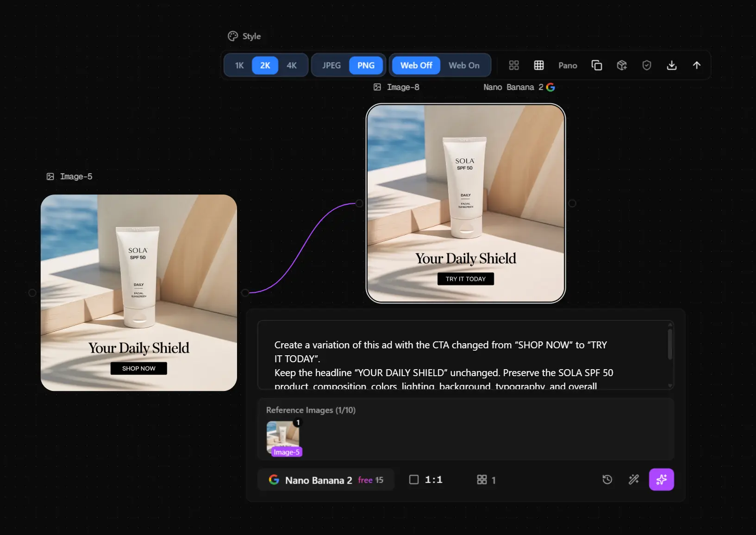This screenshot has height=535, width=756.
Task: Select the Image-5 source ad thumbnail
Action: point(139,293)
